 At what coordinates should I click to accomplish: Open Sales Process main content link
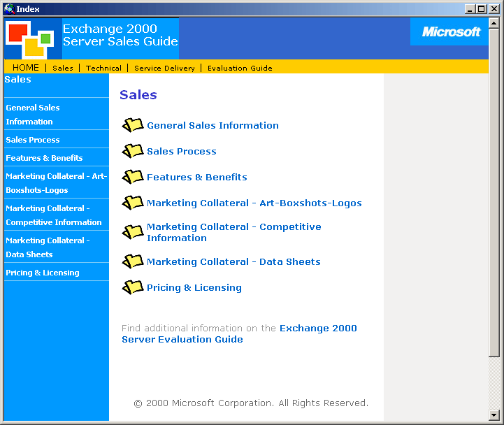click(181, 151)
